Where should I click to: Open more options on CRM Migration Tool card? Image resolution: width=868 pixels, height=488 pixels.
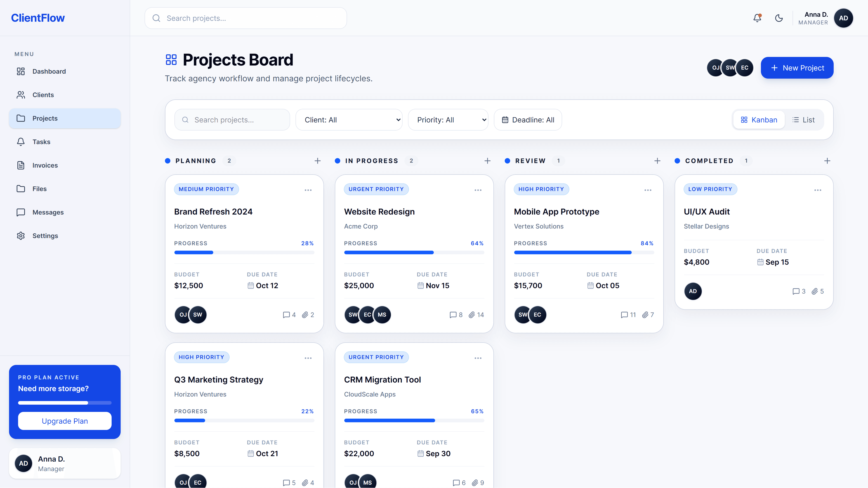coord(478,358)
